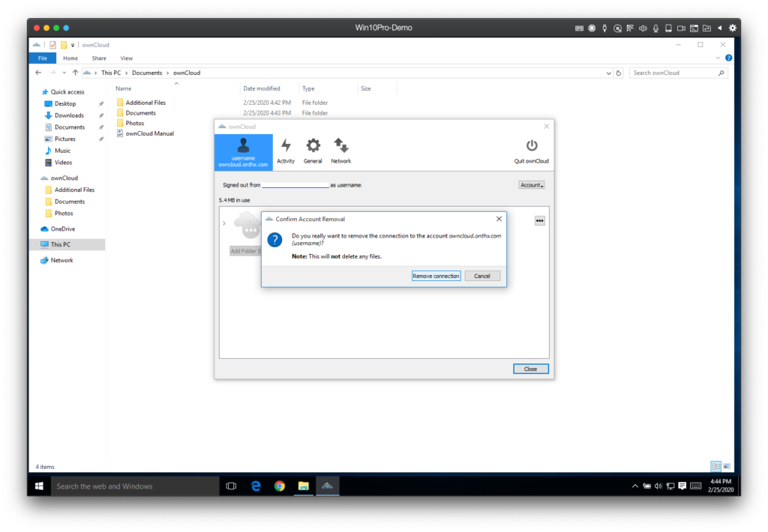This screenshot has width=768, height=532.
Task: Open the View ribbon tab
Action: click(126, 58)
